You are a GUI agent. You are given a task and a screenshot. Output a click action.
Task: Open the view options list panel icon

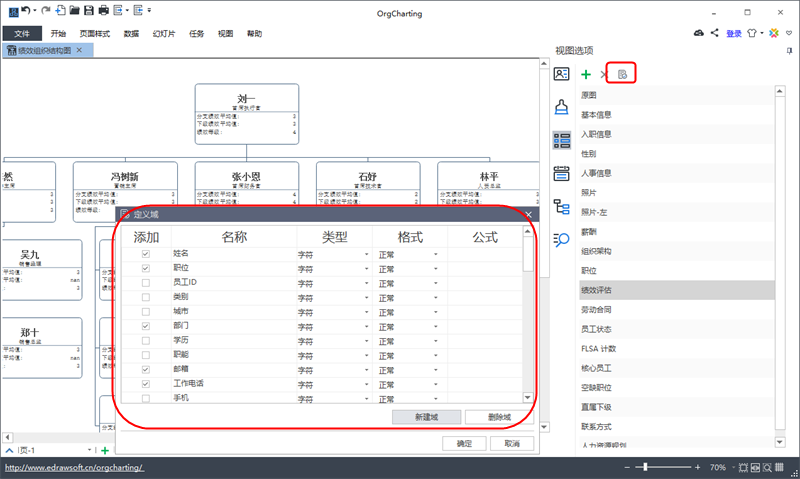point(562,140)
